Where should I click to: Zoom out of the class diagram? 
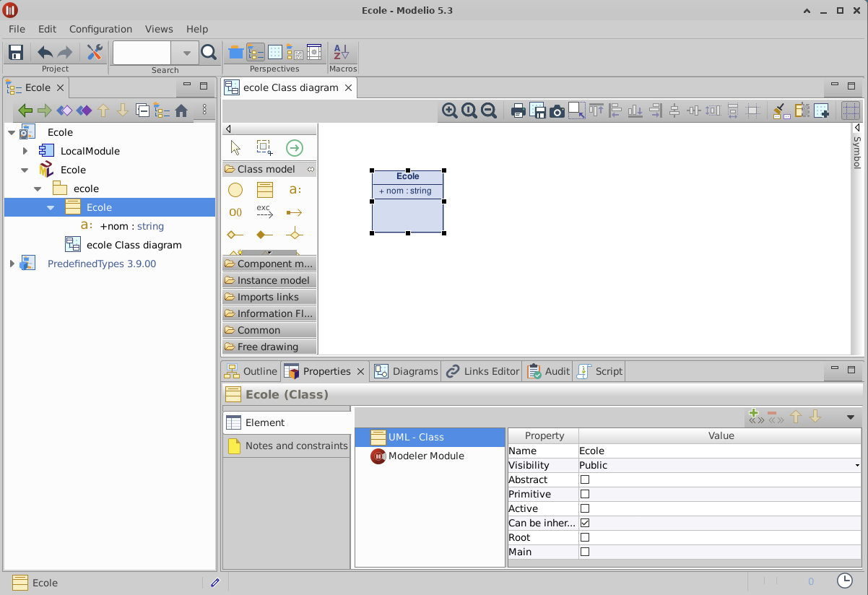[x=489, y=110]
